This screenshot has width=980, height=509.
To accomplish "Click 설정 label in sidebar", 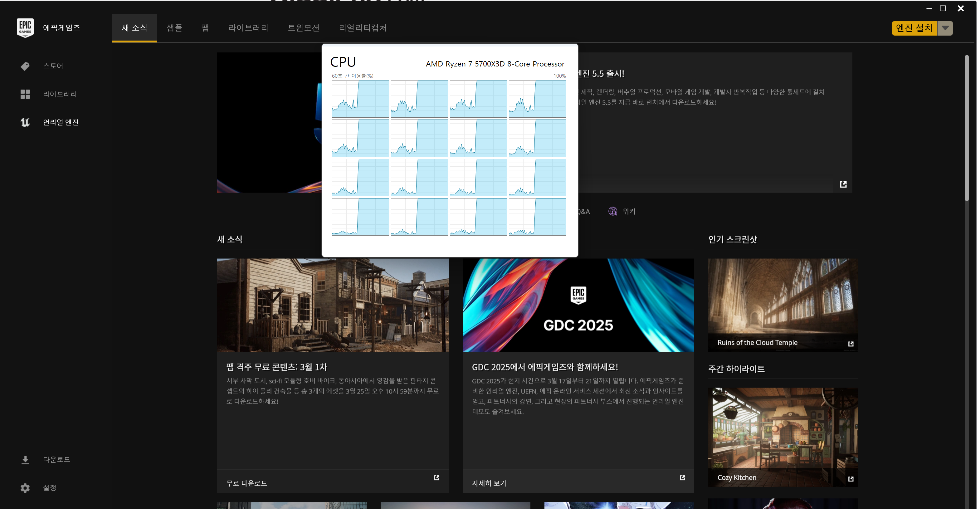I will click(x=50, y=488).
